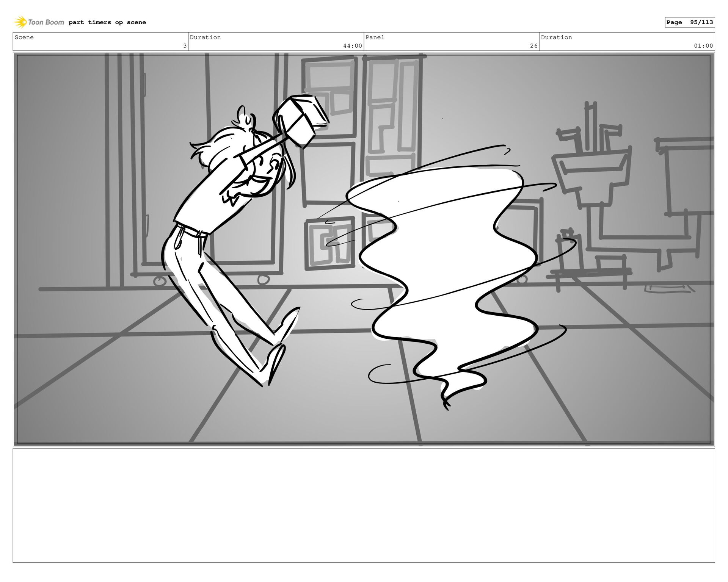The image size is (728, 582).
Task: Click the 'Scene' header label
Action: point(24,37)
